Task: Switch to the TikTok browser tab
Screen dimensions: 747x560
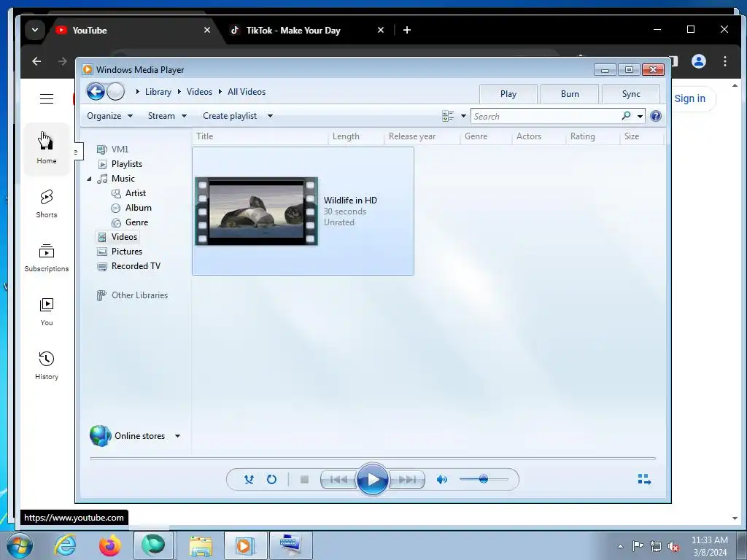Action: 306,30
